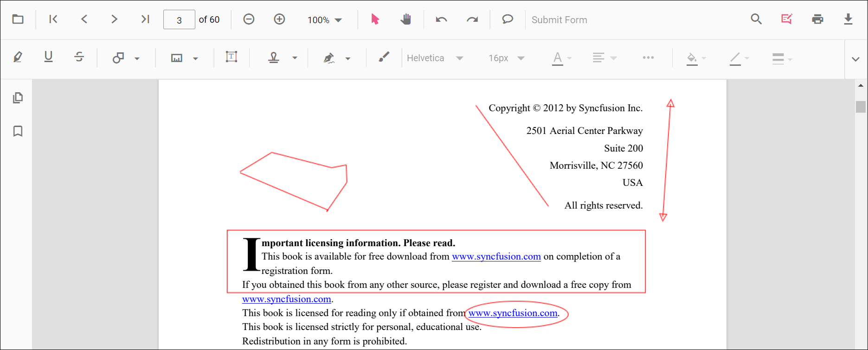Undo the last action

[441, 19]
